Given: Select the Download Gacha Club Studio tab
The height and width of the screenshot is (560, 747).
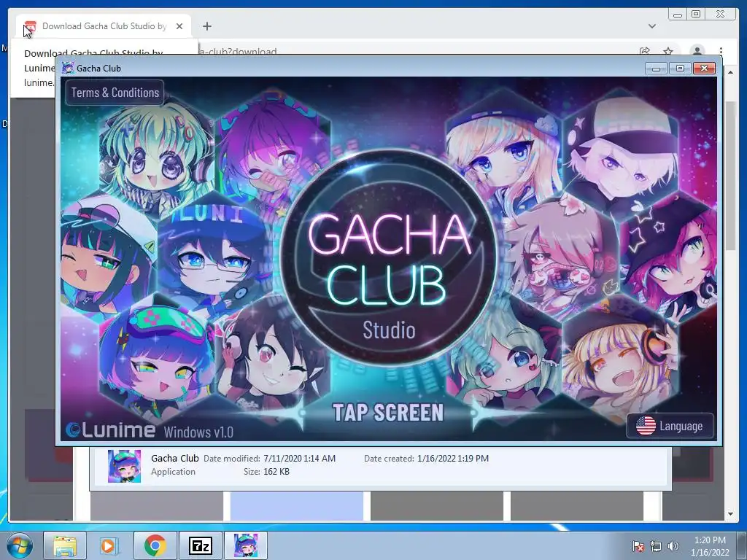Looking at the screenshot, I should [104, 26].
